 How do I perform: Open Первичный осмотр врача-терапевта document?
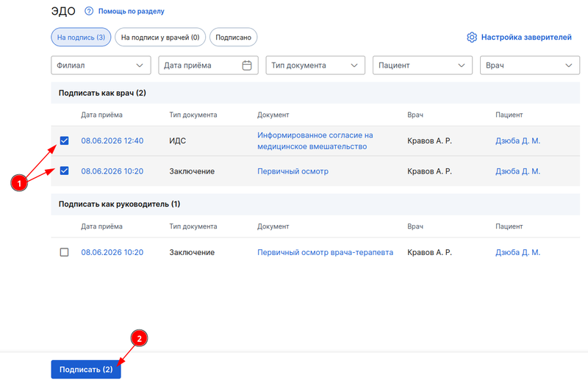coord(325,252)
